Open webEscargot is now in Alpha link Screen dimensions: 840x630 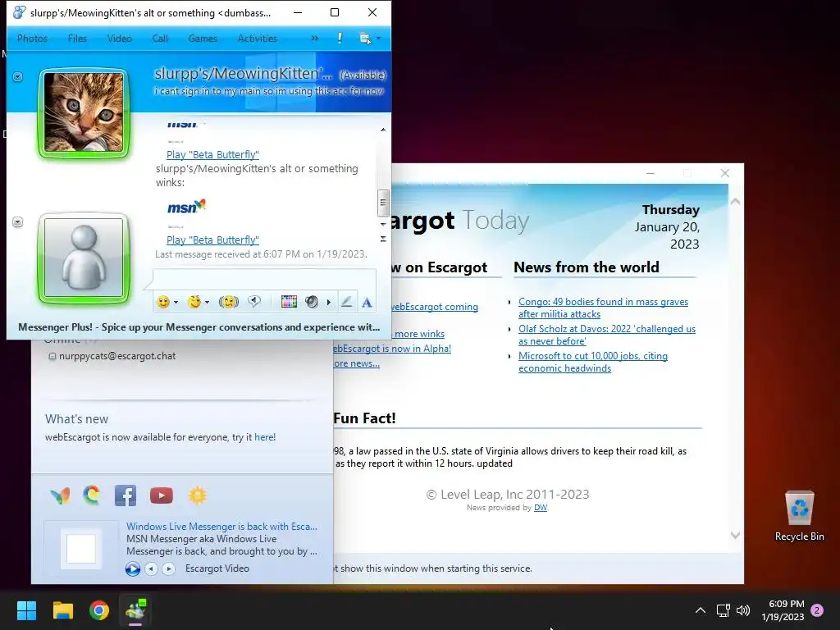[x=392, y=348]
